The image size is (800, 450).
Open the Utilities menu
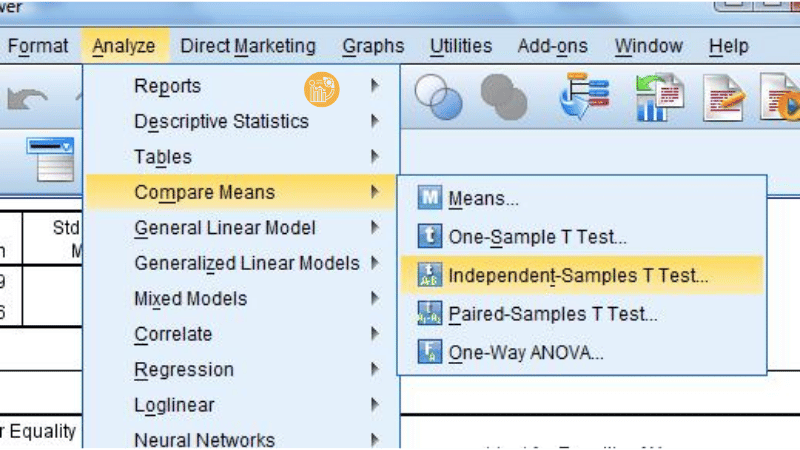pos(461,46)
